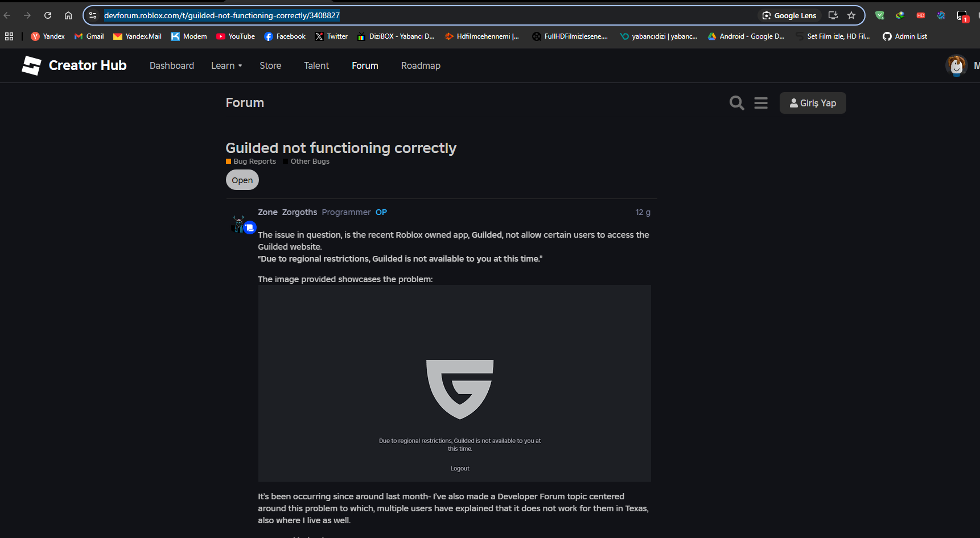Open the Admin List GitHub bookmark
The width and height of the screenshot is (980, 538).
tap(905, 36)
